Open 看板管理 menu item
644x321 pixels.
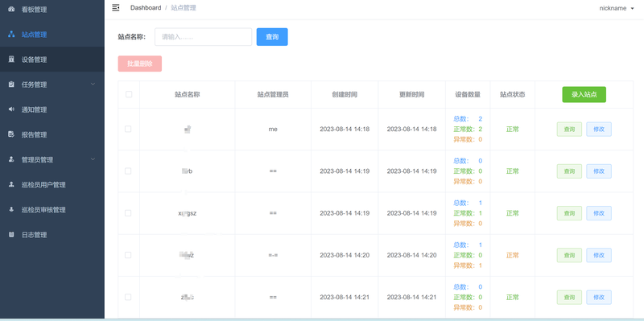(x=52, y=10)
